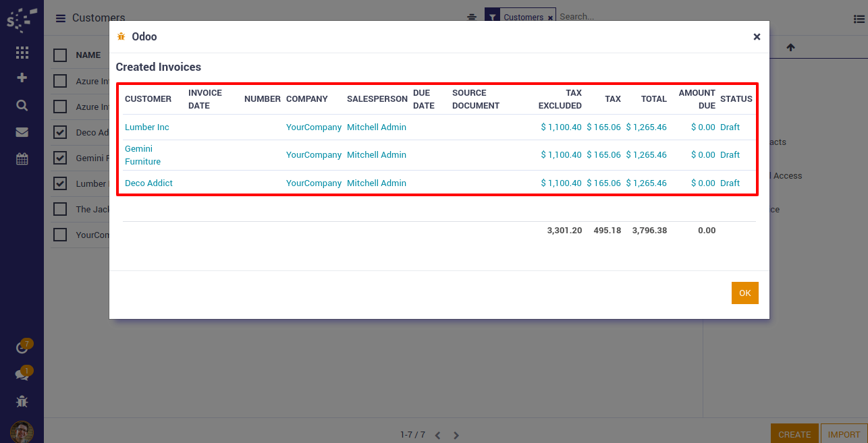
Task: Click $ 1,100.40 in the Lumber Inc row
Action: [561, 127]
